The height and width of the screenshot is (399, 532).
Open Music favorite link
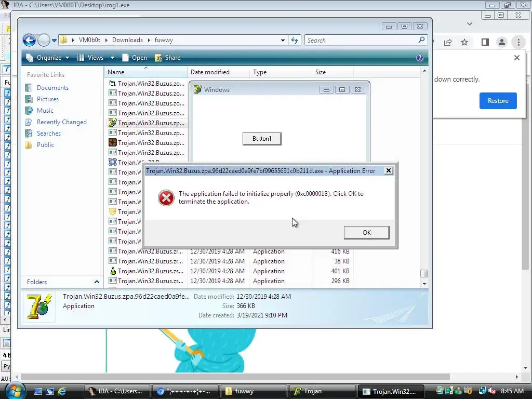point(45,111)
